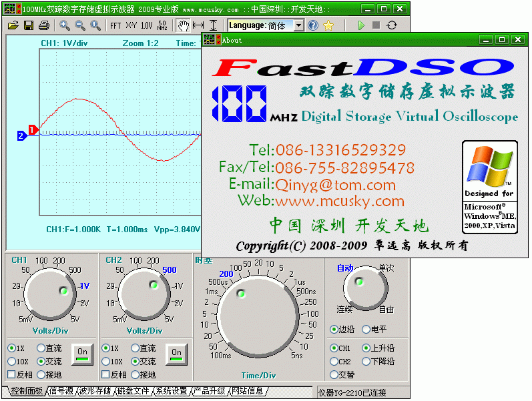532x401 pixels.
Task: Activate the FFT analysis tool
Action: pos(115,25)
